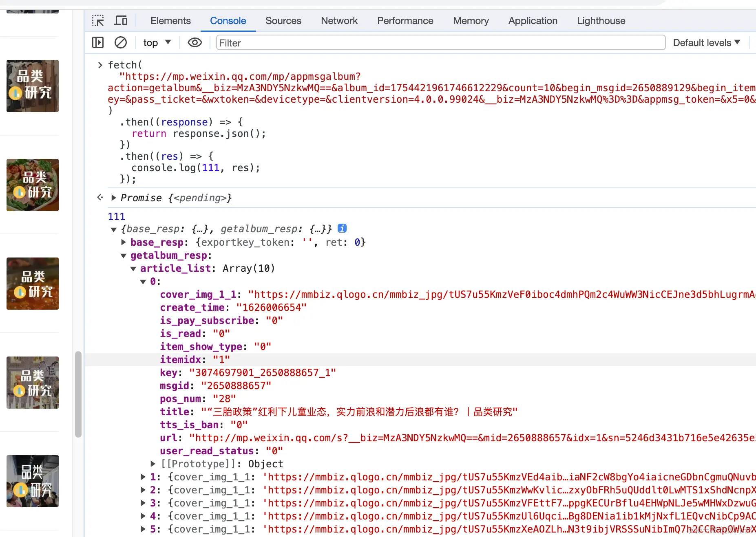Switch to the Lighthouse tab

click(x=601, y=21)
